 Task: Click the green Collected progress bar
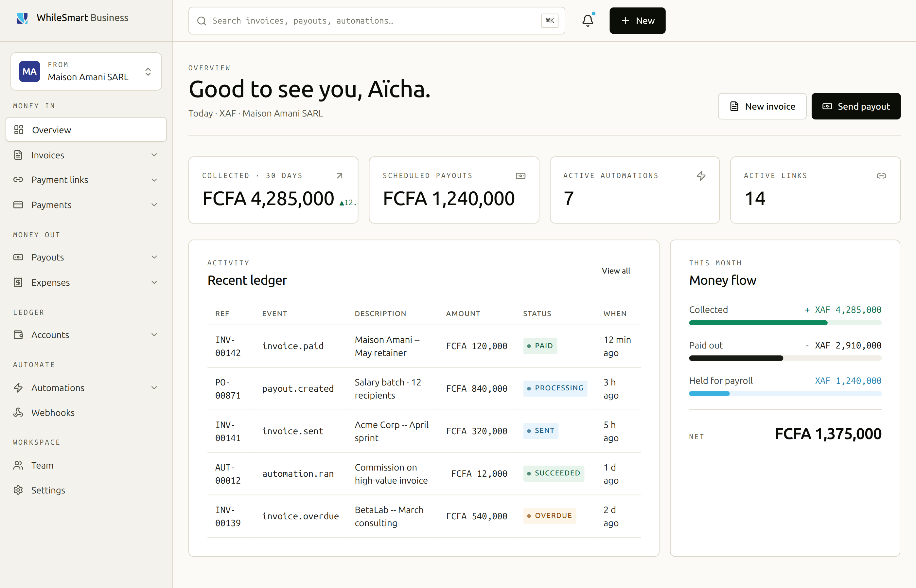(785, 323)
